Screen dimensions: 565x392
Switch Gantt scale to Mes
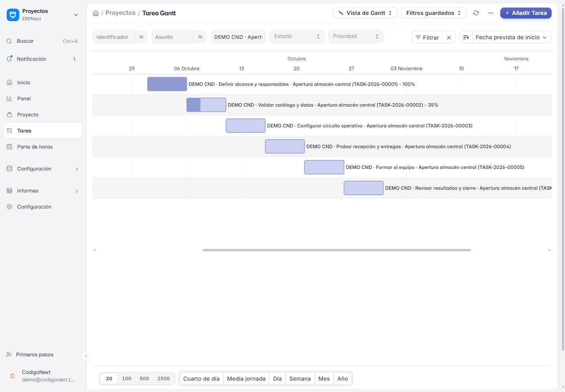click(x=324, y=379)
